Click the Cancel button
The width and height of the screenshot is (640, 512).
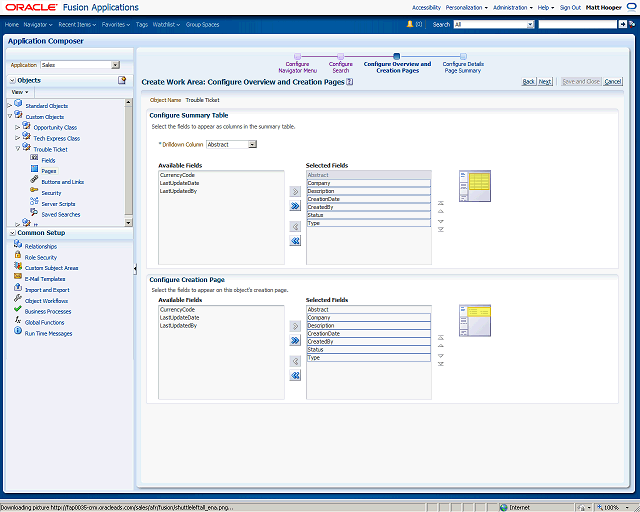[x=613, y=82]
